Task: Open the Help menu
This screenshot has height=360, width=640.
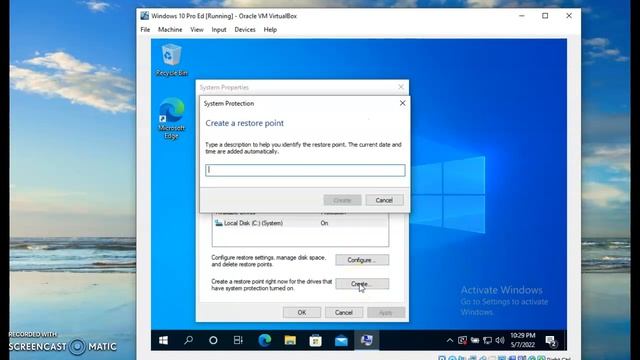Action: coord(270,30)
